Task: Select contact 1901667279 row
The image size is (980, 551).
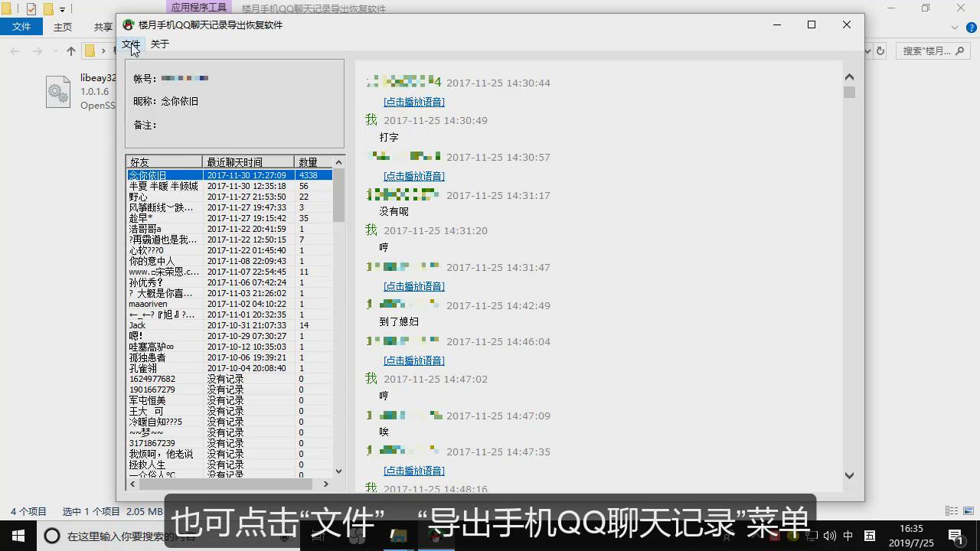Action: coord(230,390)
